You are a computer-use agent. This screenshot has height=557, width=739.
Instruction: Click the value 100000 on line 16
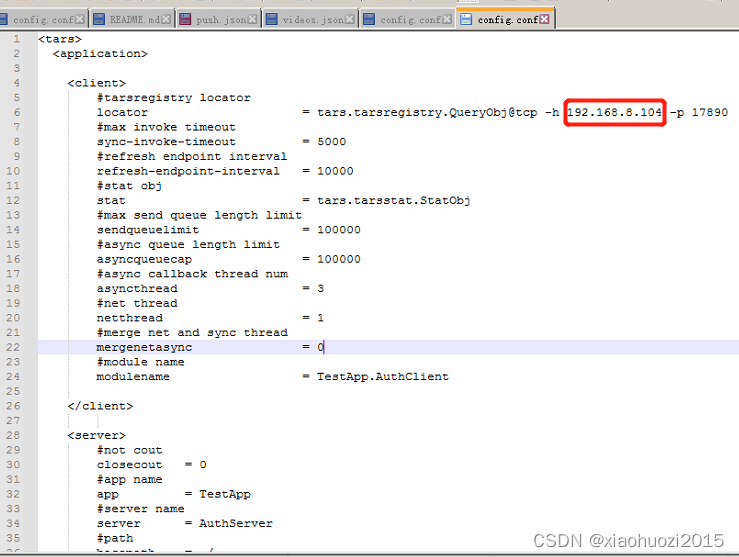click(x=339, y=259)
